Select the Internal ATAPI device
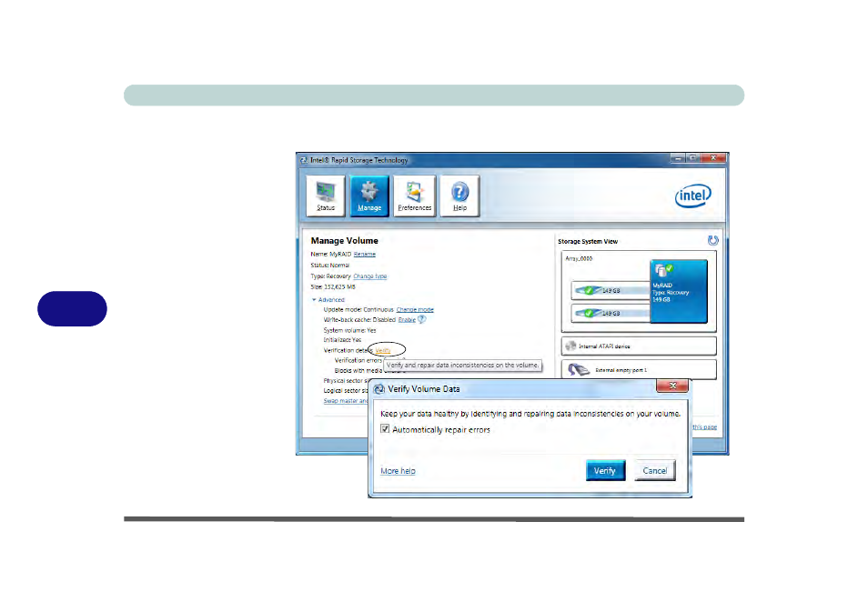Screen dimensions: 868x612 tap(639, 346)
